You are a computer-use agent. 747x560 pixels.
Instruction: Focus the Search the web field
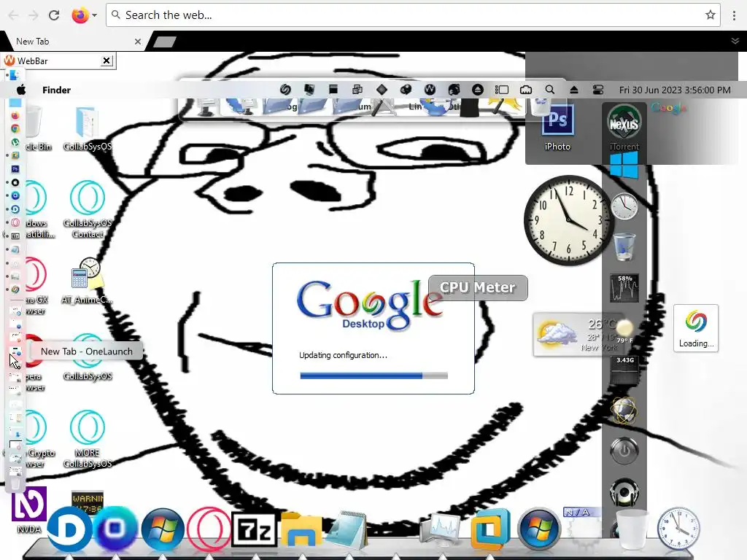pos(413,15)
